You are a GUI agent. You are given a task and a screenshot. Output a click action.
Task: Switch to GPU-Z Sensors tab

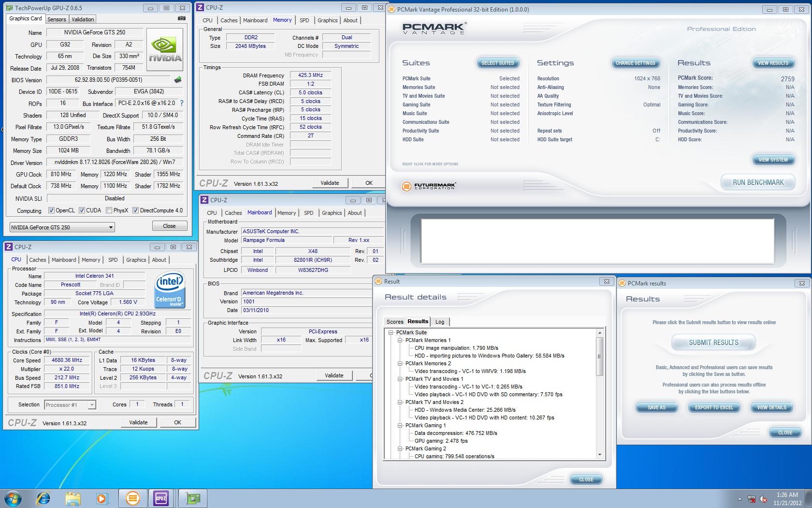[57, 19]
